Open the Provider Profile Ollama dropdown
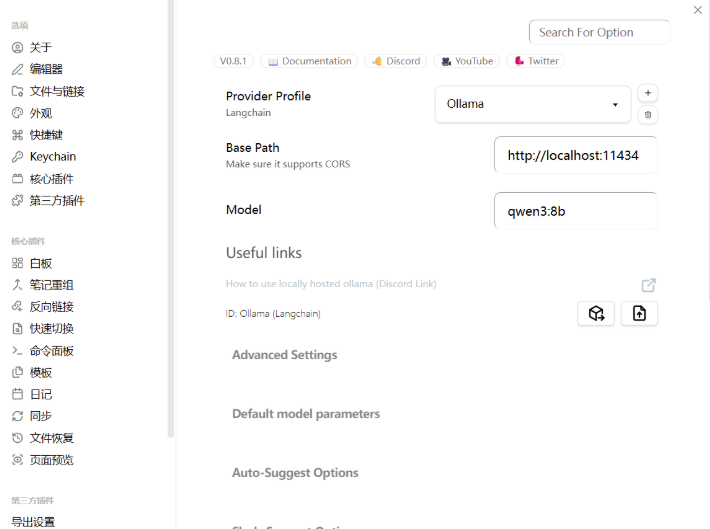The width and height of the screenshot is (710, 529). pos(533,104)
